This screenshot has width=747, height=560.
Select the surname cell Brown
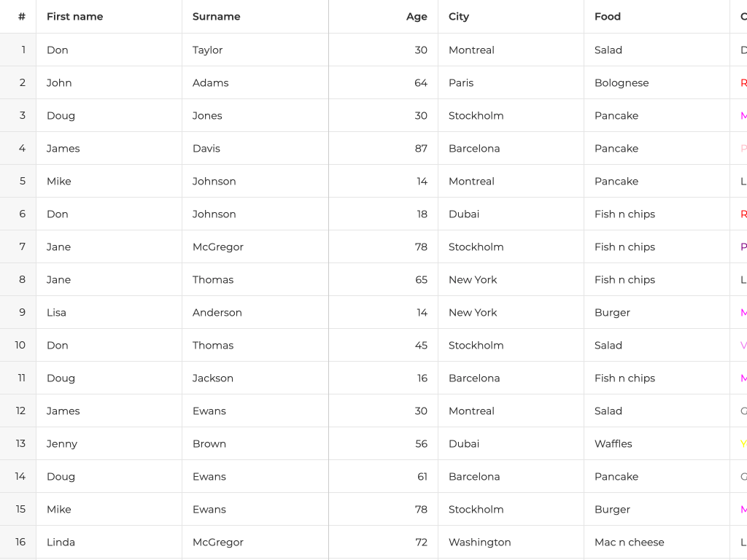[x=209, y=443]
